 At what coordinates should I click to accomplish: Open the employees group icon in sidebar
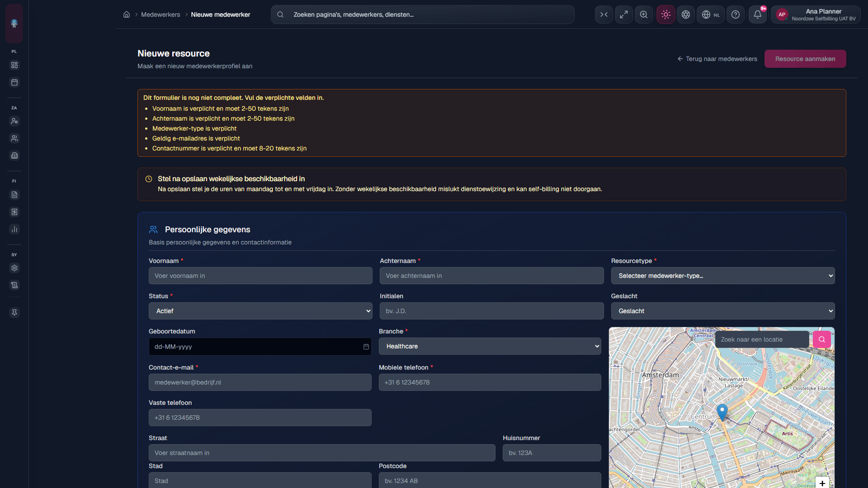coord(14,138)
